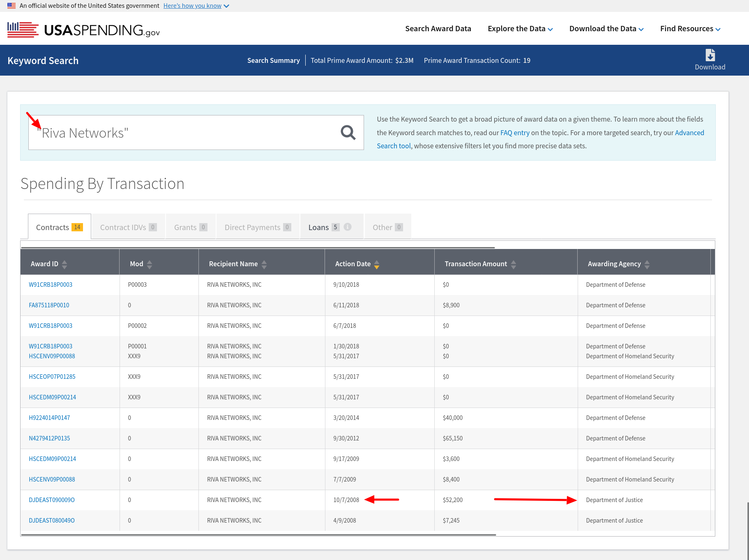Click the 10/7/2008 action date cell
This screenshot has height=560, width=749.
point(346,500)
